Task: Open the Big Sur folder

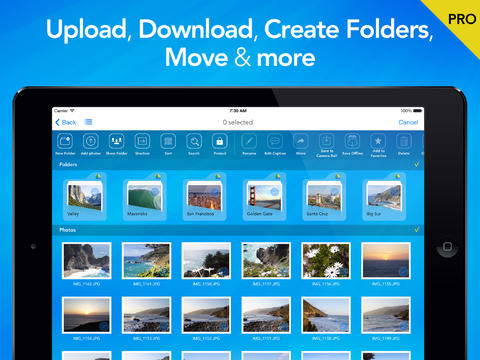Action: (384, 197)
